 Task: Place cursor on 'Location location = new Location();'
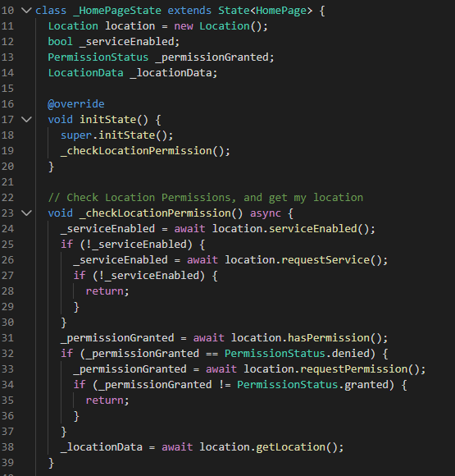[158, 26]
